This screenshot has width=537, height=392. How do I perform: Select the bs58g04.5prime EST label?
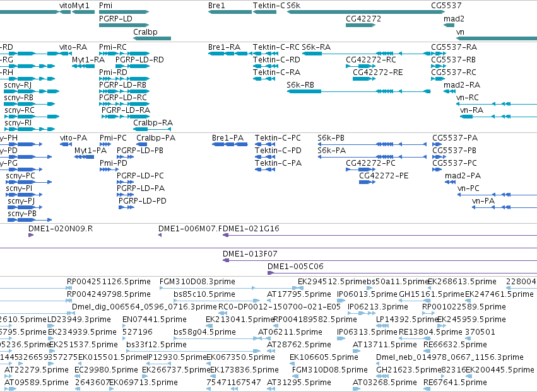click(x=205, y=333)
